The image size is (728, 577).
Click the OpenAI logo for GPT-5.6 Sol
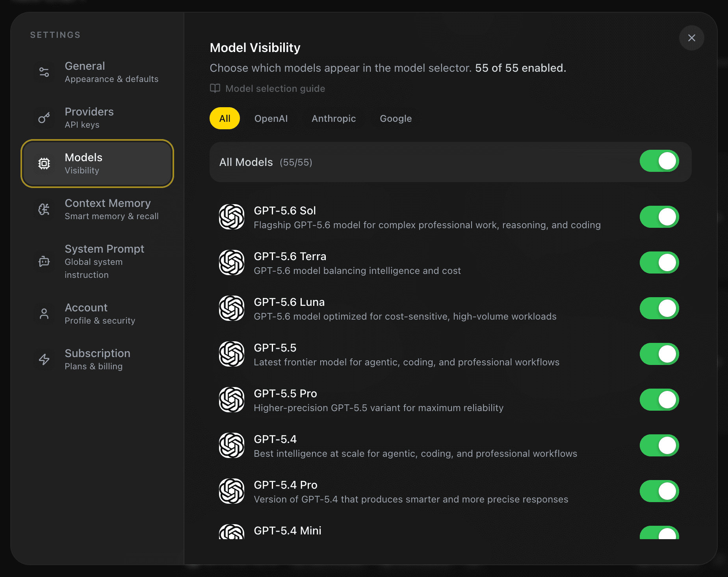(x=232, y=217)
